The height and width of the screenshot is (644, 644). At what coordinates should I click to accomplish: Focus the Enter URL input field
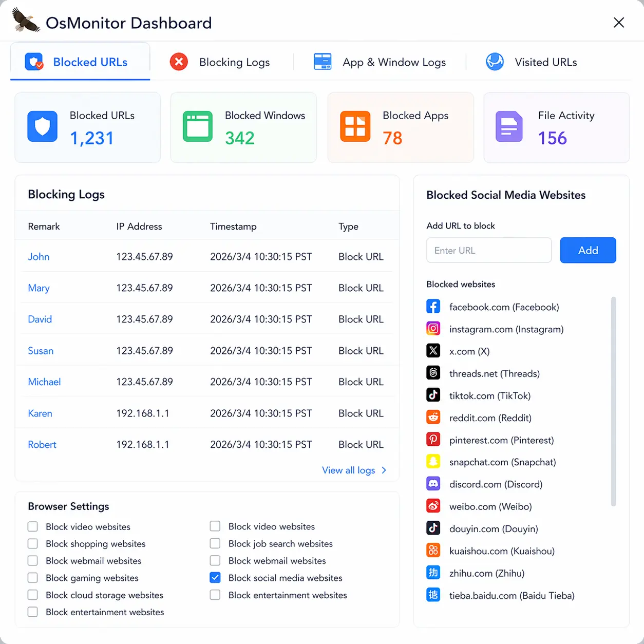[x=489, y=250]
